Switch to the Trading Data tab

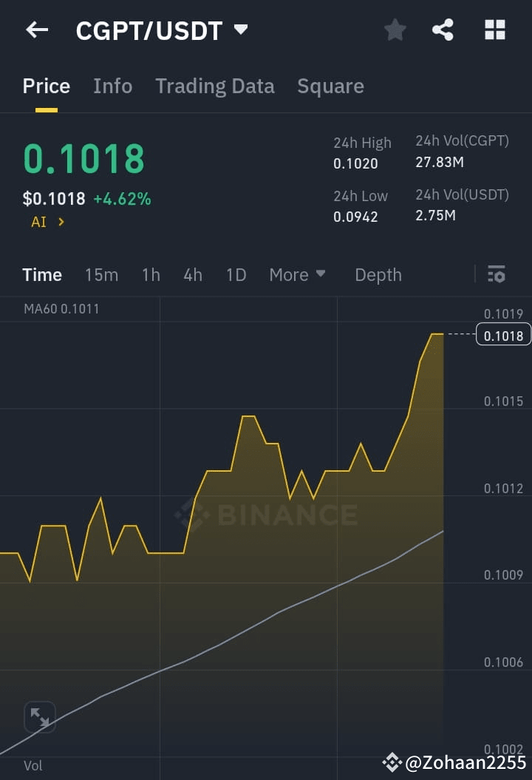[215, 86]
